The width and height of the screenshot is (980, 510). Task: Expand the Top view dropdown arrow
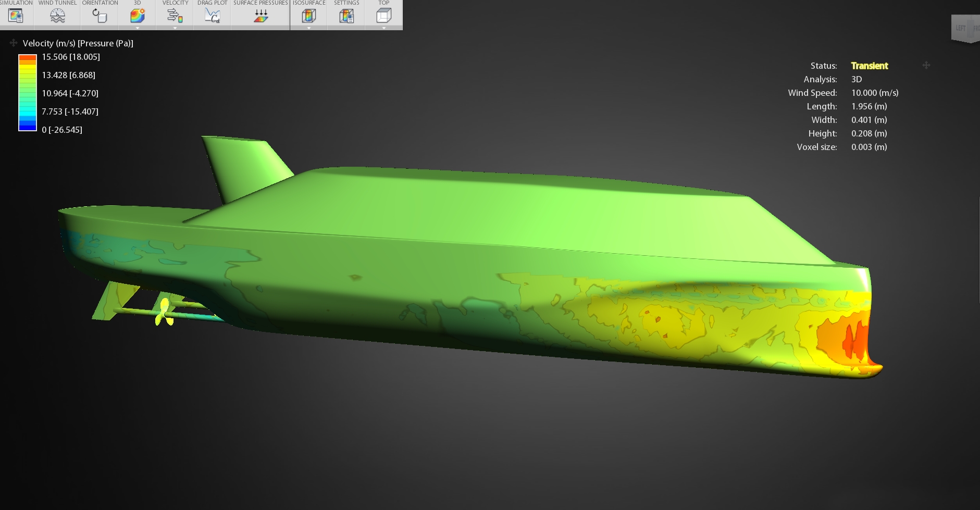tap(384, 28)
